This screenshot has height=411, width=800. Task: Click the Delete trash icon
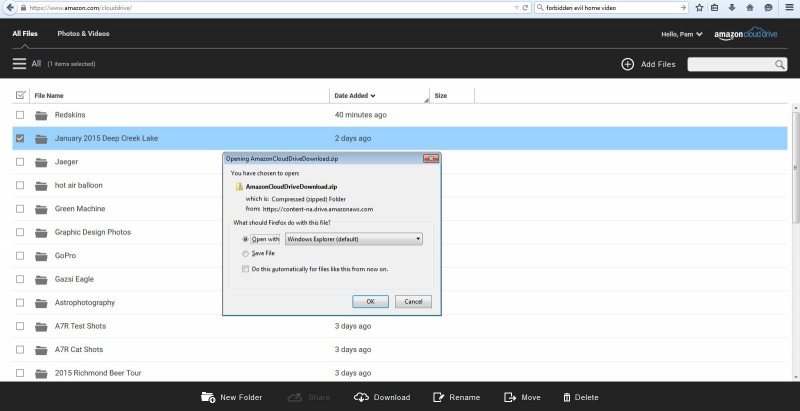pos(564,397)
